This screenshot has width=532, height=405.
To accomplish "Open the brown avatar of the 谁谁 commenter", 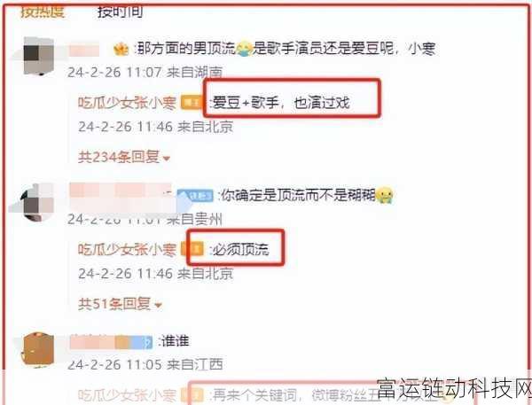I will tap(37, 350).
